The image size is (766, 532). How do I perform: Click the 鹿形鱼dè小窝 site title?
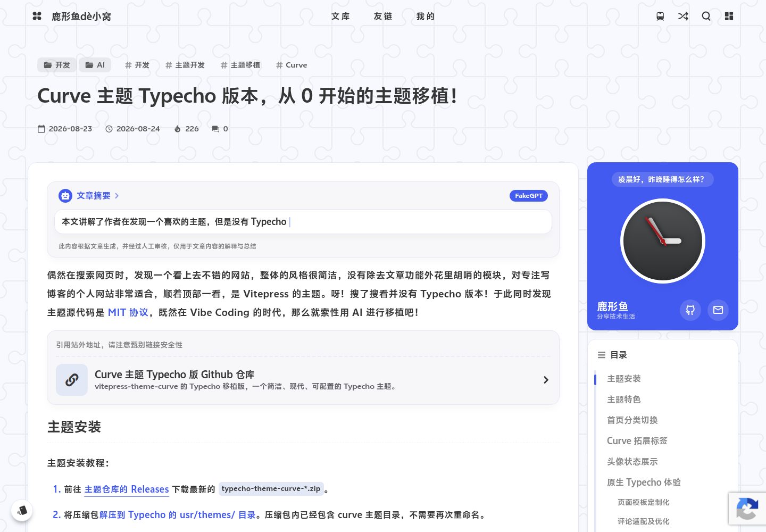point(81,16)
